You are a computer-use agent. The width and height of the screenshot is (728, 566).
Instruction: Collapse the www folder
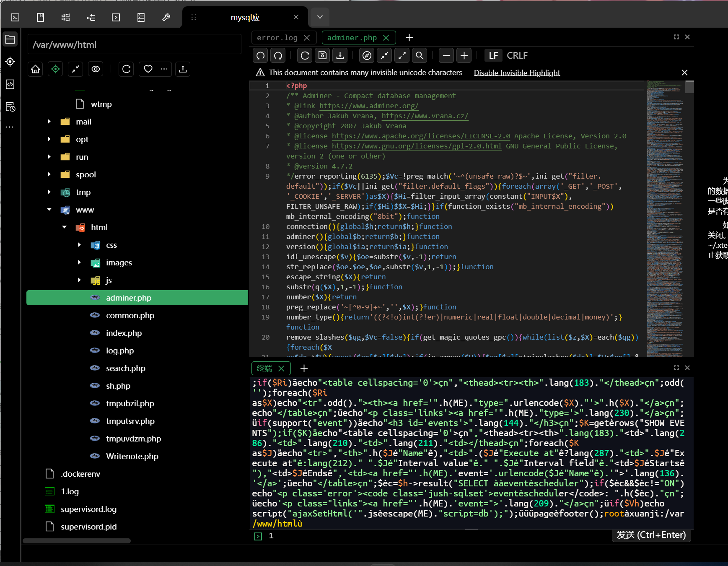point(49,210)
